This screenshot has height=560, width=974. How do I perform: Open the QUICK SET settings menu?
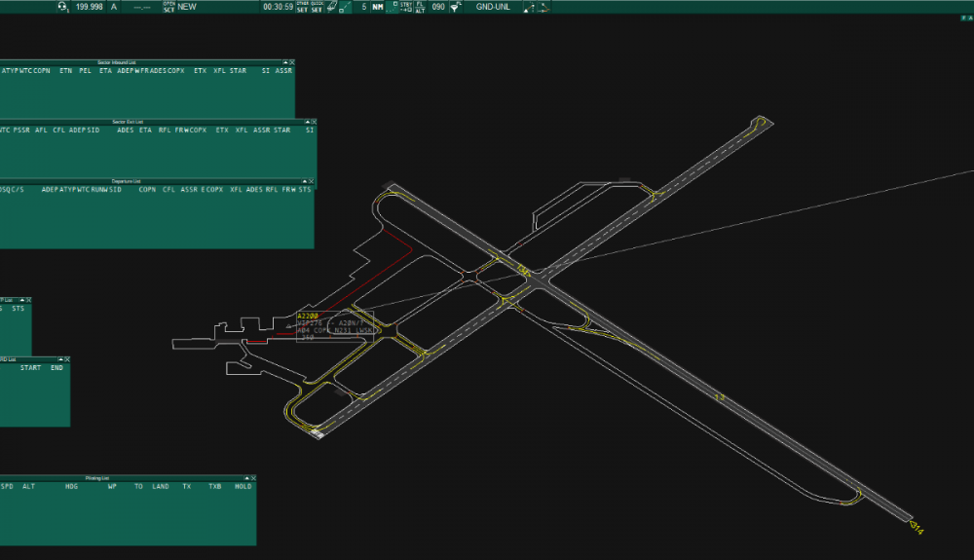click(317, 7)
